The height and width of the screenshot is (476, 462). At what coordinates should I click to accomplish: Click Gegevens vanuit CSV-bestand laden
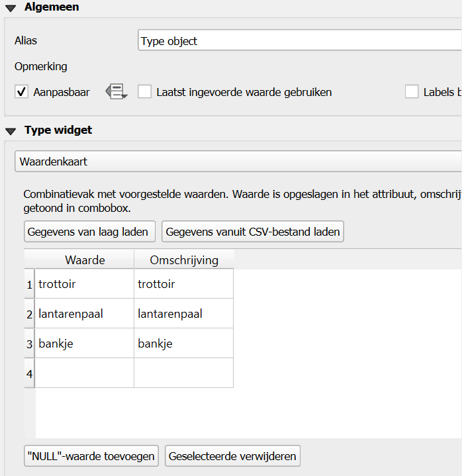click(253, 232)
